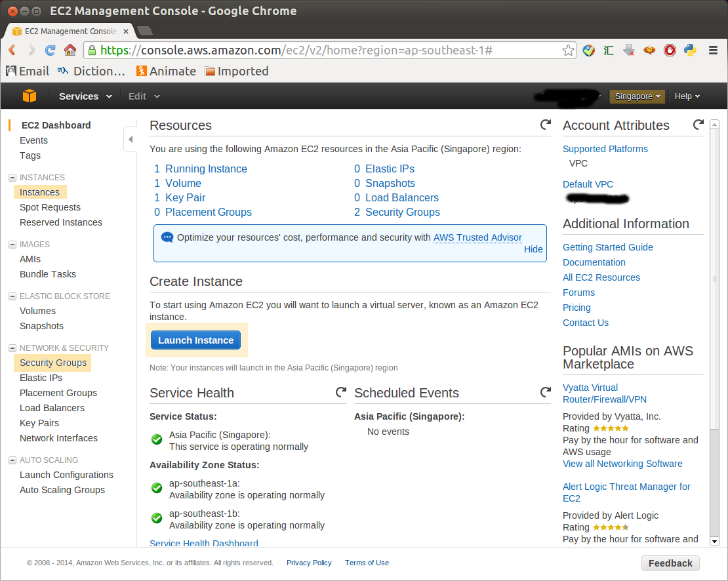Reload the page with browser reload icon
The width and height of the screenshot is (728, 581).
[50, 50]
